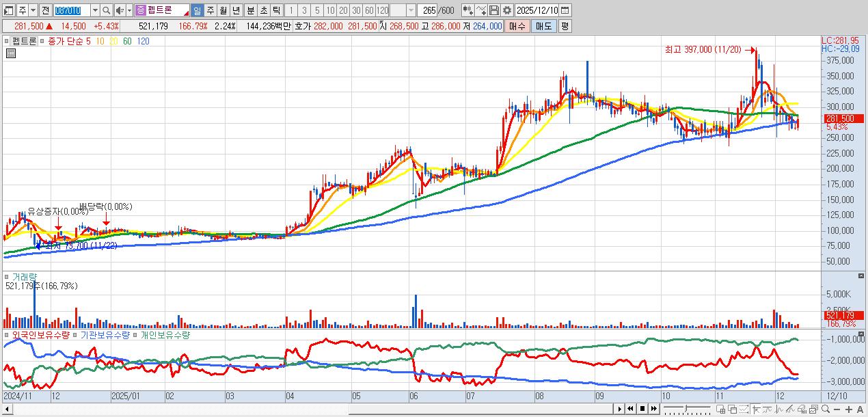Click the fast-forward button in replay controls
This screenshot has width=868, height=417.
click(x=653, y=409)
